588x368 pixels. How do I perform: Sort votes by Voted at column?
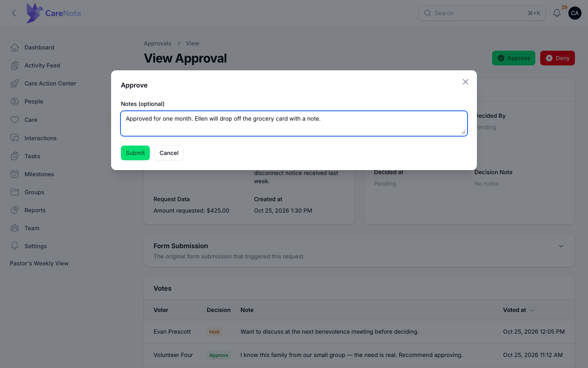tap(519, 310)
